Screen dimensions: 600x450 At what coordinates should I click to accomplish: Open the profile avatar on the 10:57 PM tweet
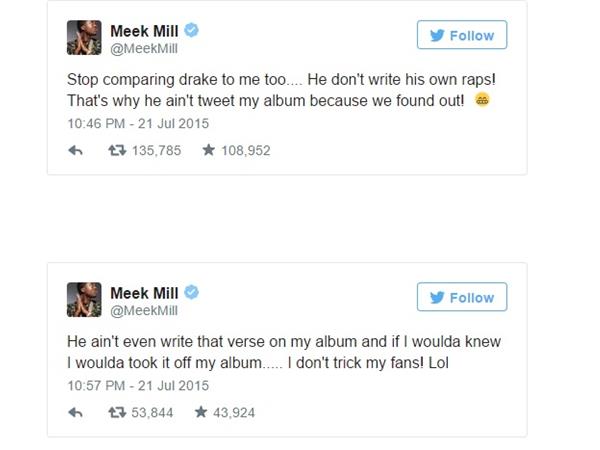tap(84, 300)
